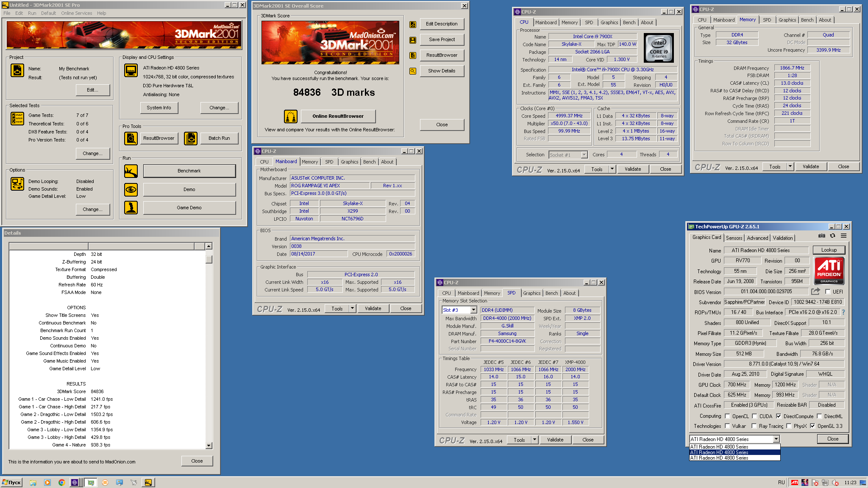This screenshot has height=488, width=868.
Task: Click the Details scrollbar up arrow
Action: 209,246
